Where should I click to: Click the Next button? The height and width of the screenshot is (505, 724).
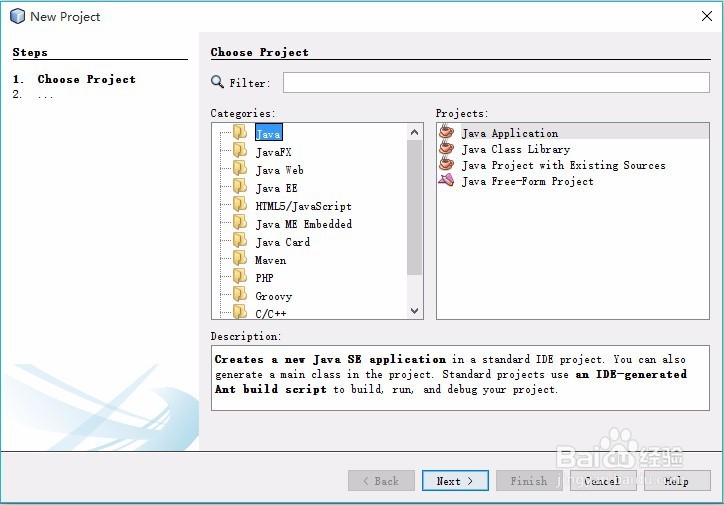[455, 481]
